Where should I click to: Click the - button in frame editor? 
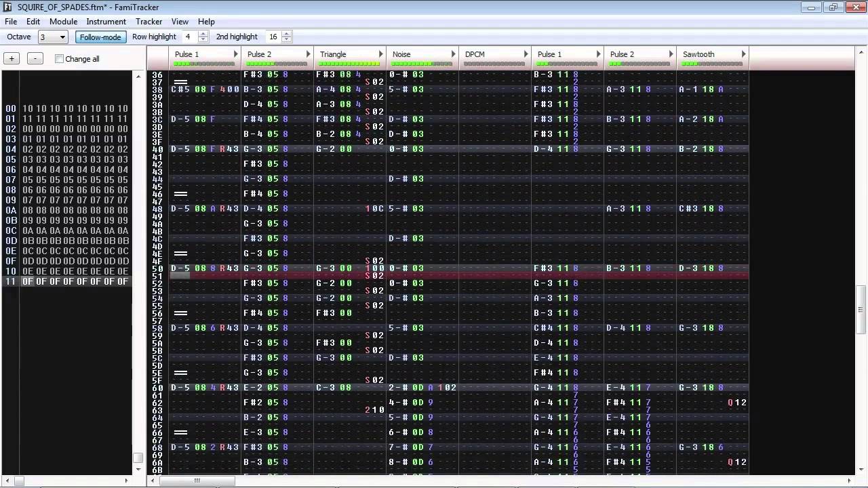pos(35,59)
